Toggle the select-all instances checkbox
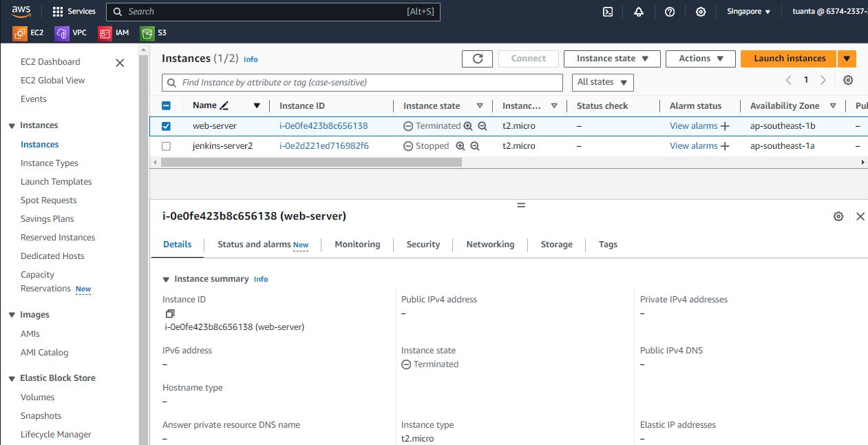The image size is (868, 445). coord(166,106)
